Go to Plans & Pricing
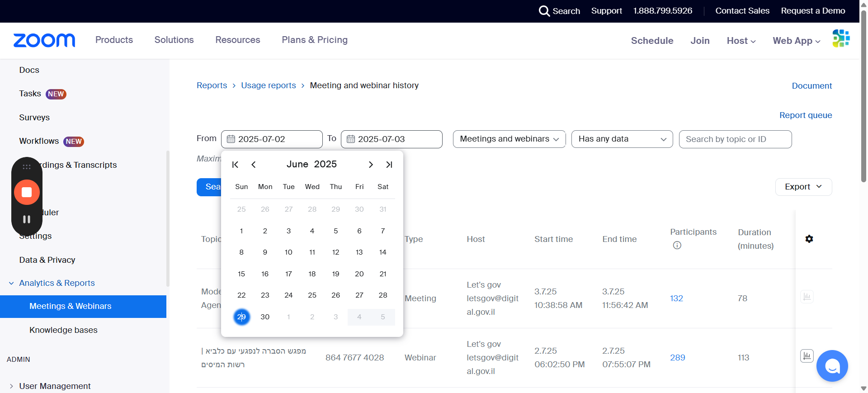 [x=315, y=40]
